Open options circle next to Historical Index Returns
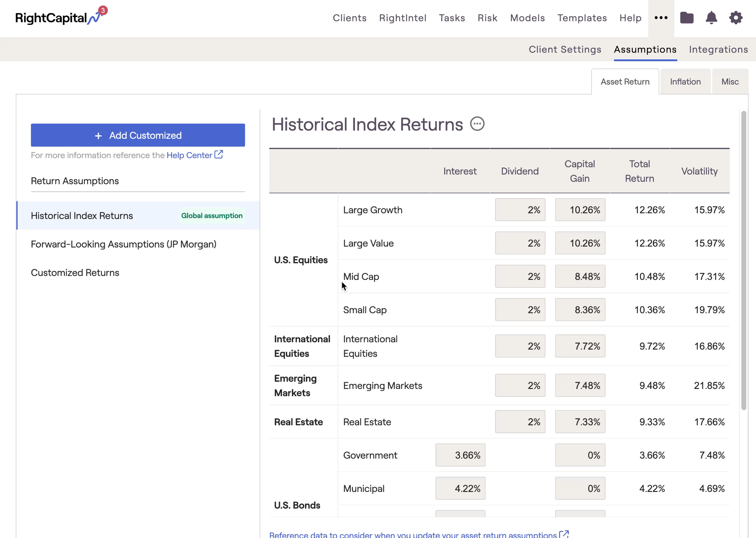The height and width of the screenshot is (538, 756). 477,124
